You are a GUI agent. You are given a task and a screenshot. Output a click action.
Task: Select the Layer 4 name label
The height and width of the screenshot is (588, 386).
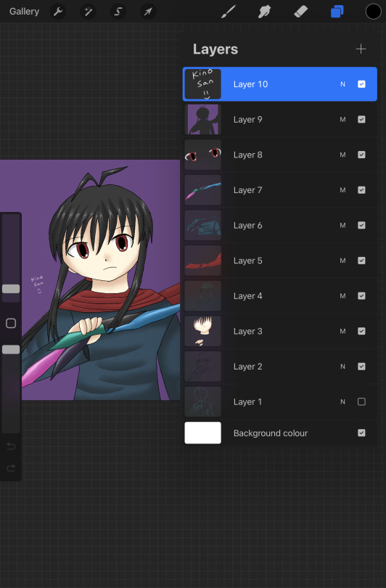[x=247, y=296]
